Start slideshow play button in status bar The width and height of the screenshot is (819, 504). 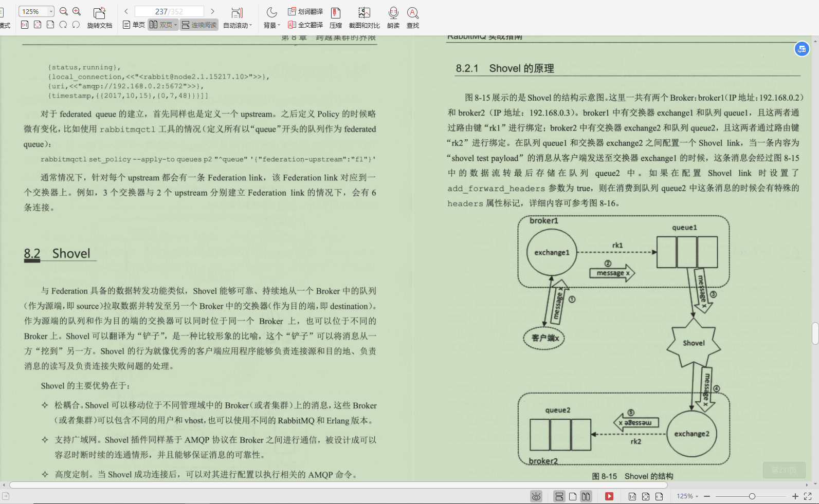point(609,496)
